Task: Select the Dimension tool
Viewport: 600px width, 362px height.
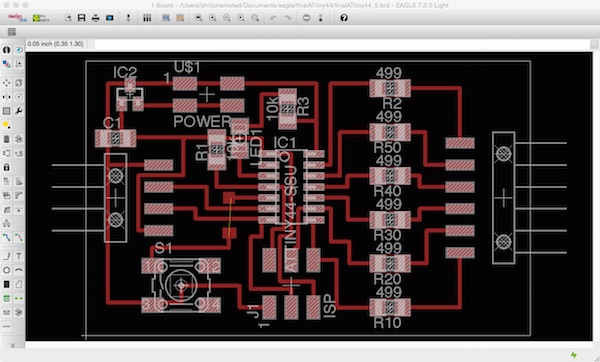Action: pyautogui.click(x=7, y=326)
